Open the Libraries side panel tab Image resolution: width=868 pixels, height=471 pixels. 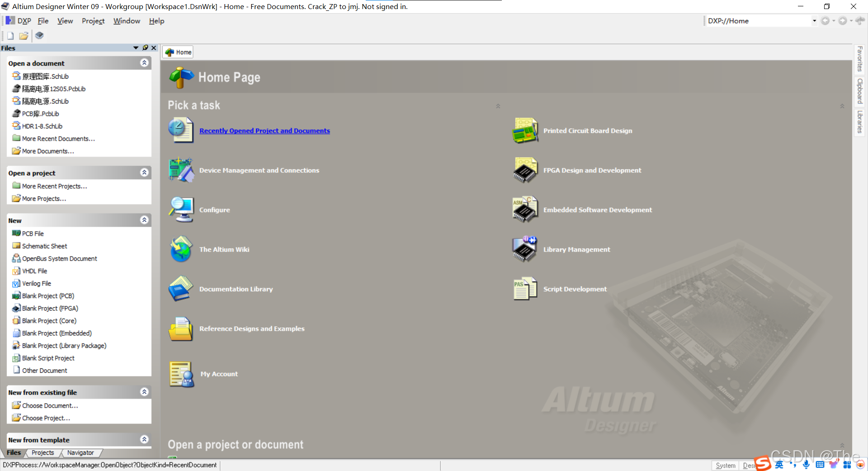click(860, 122)
